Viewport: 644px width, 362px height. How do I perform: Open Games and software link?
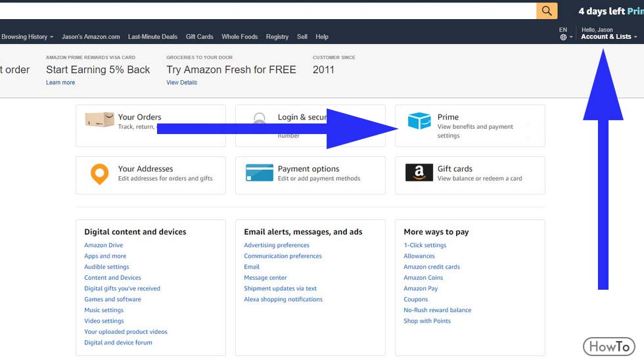coord(112,299)
